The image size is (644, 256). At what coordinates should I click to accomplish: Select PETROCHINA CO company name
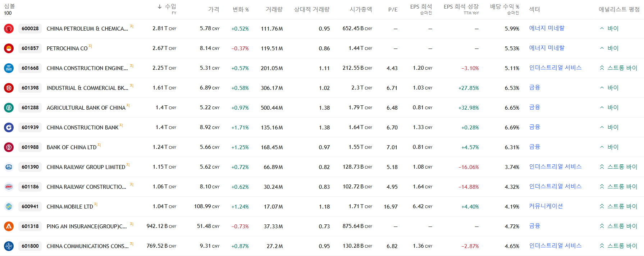point(67,49)
